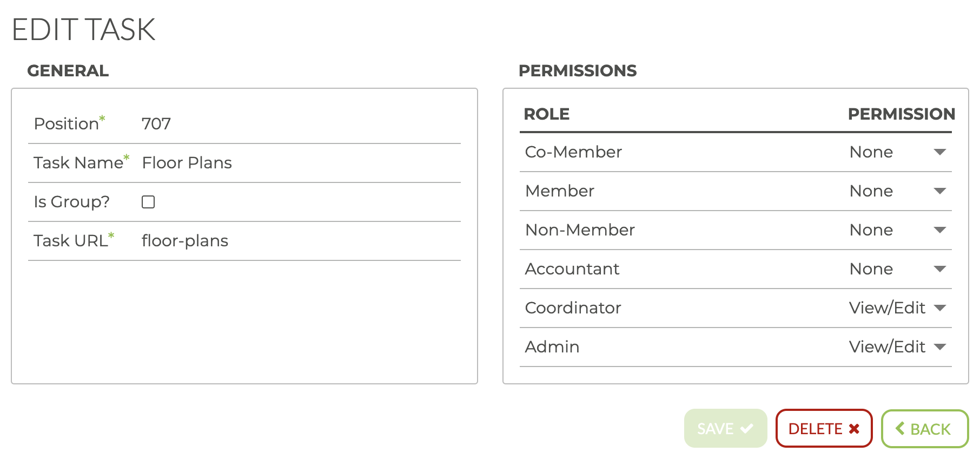Viewport: 980px width, 458px height.
Task: Go back with the Back button
Action: (924, 429)
